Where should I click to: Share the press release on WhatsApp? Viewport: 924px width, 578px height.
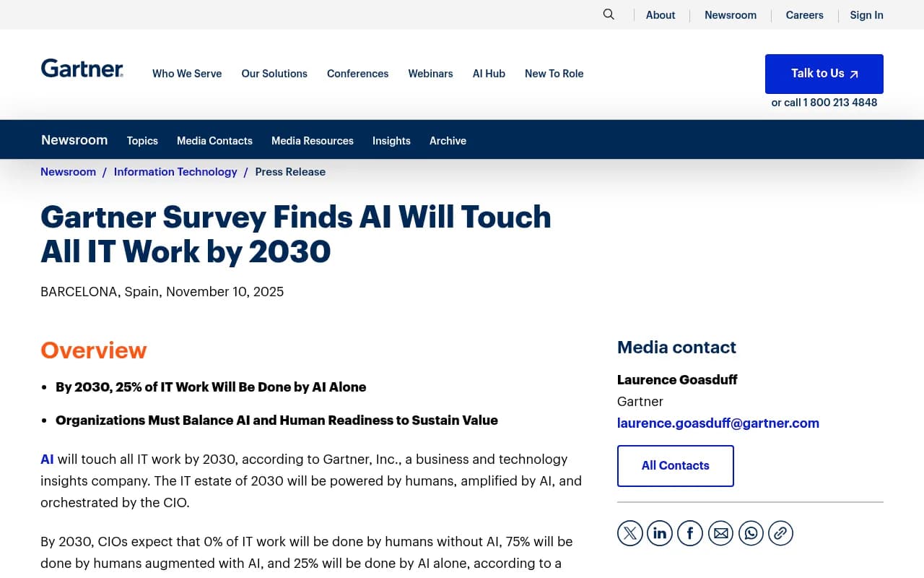[x=751, y=532]
